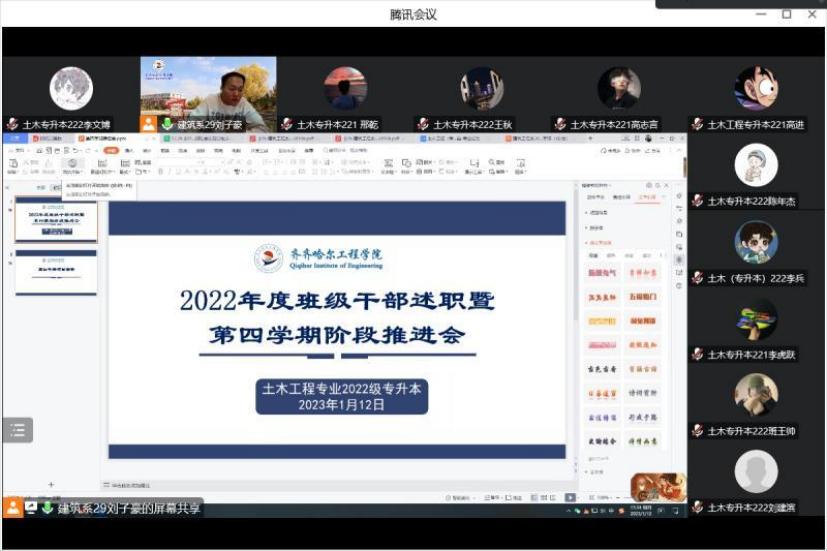Select the first slide thumbnail
The height and width of the screenshot is (551, 827).
(x=56, y=219)
